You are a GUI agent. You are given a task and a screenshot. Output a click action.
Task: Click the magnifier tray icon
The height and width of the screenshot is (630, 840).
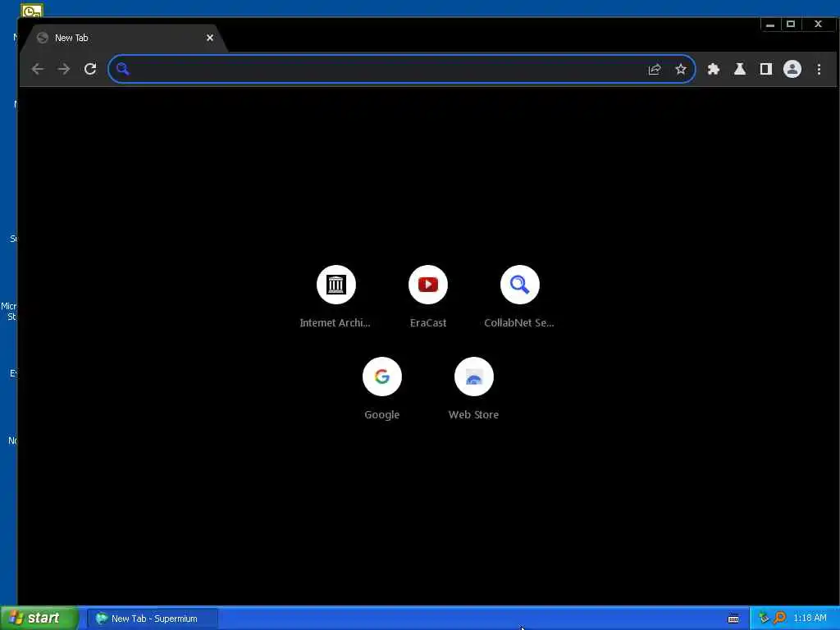779,619
